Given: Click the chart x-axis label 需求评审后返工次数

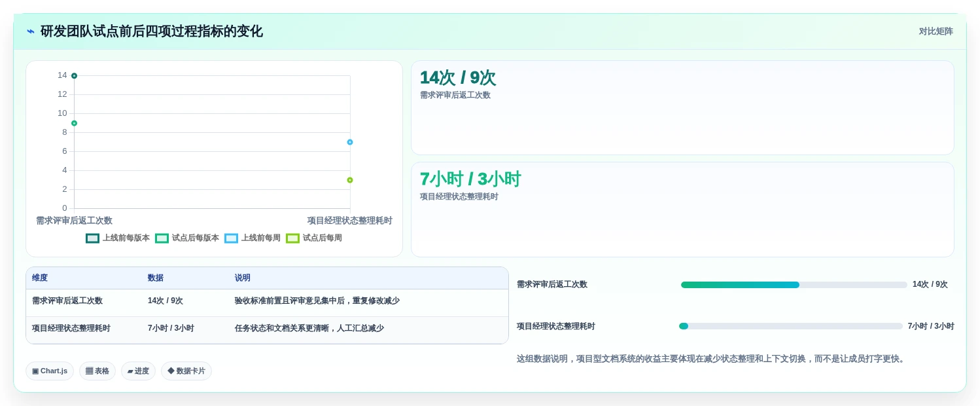Looking at the screenshot, I should pyautogui.click(x=74, y=221).
